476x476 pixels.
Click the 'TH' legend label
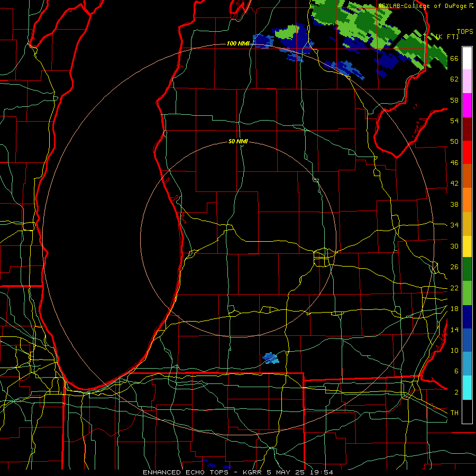(x=454, y=413)
